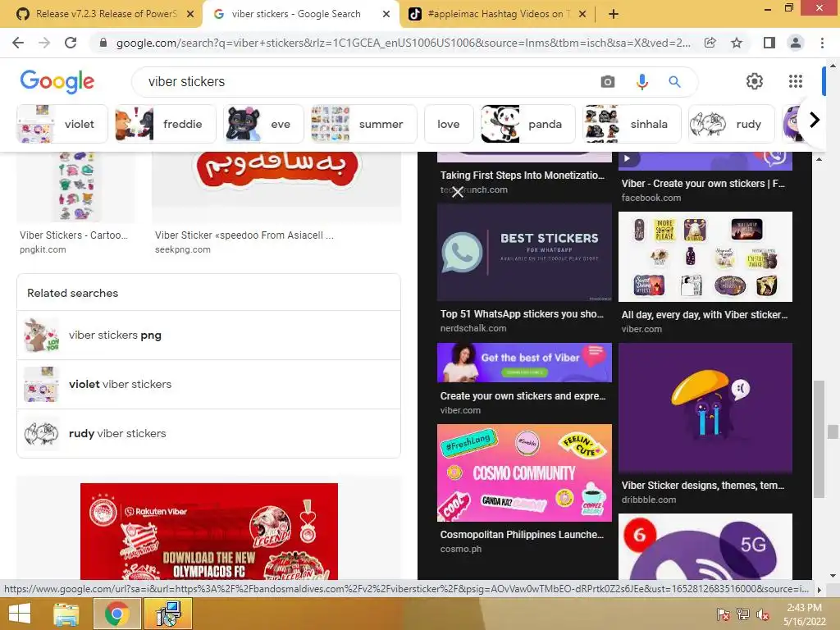Open related search violet viber stickers
This screenshot has width=840, height=630.
[x=209, y=385]
